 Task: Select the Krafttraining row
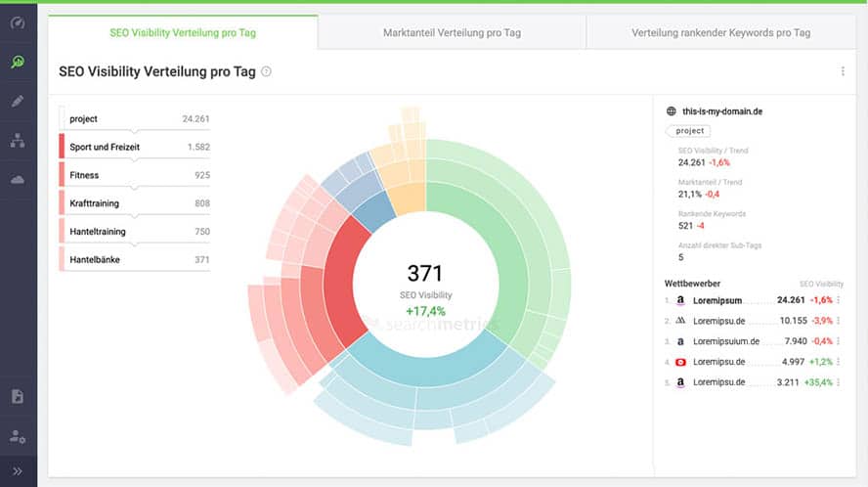135,203
